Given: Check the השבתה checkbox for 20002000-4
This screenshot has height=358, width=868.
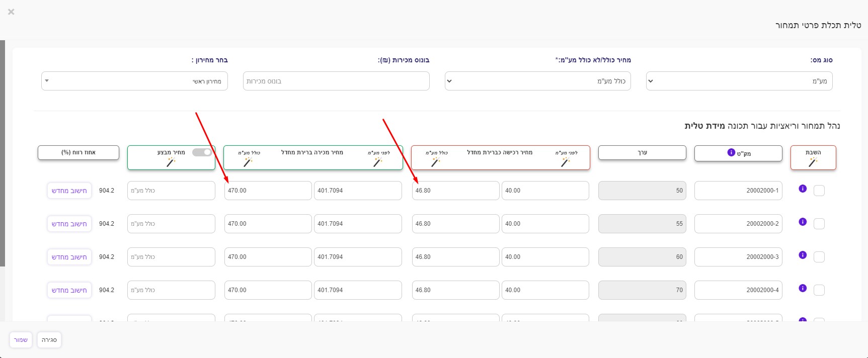Looking at the screenshot, I should point(819,290).
